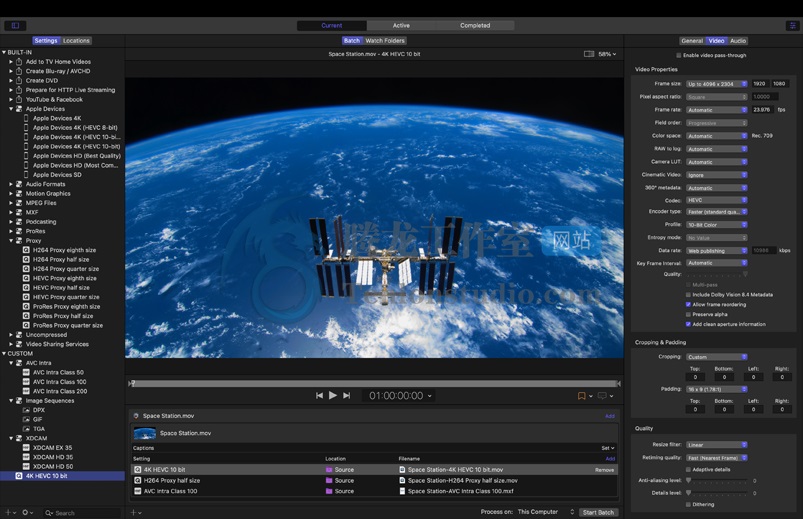Open the Frame size dropdown
This screenshot has height=519, width=803.
716,84
